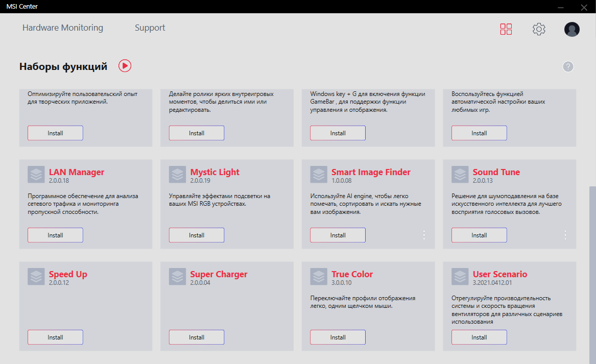Install the automatic game tuning feature
Screen dimensions: 596x364
coord(479,133)
